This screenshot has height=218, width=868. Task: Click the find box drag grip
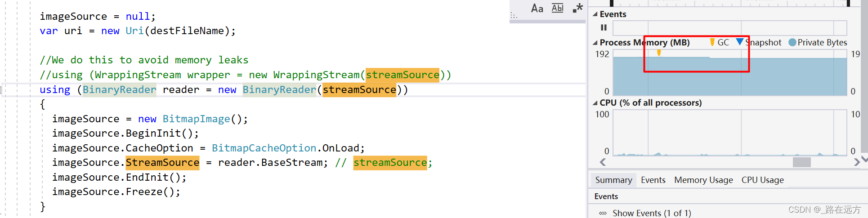[x=514, y=16]
